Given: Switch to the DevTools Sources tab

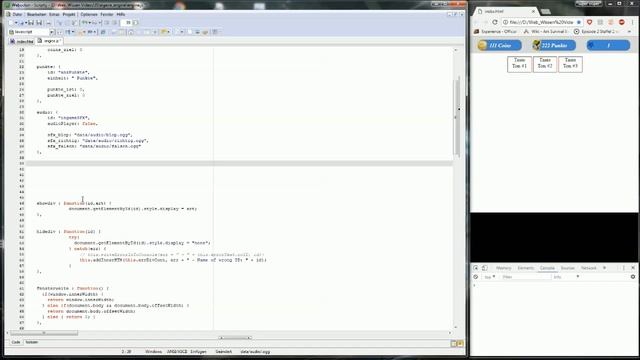Looking at the screenshot, I should tap(567, 268).
